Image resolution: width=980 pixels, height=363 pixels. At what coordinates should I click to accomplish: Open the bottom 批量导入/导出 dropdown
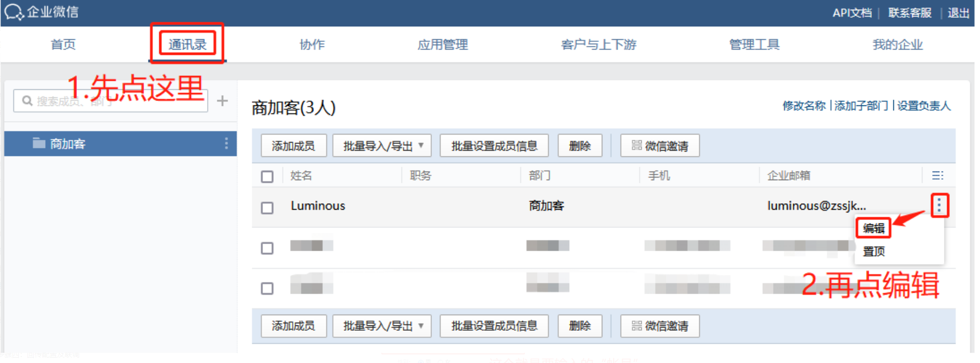click(x=382, y=326)
